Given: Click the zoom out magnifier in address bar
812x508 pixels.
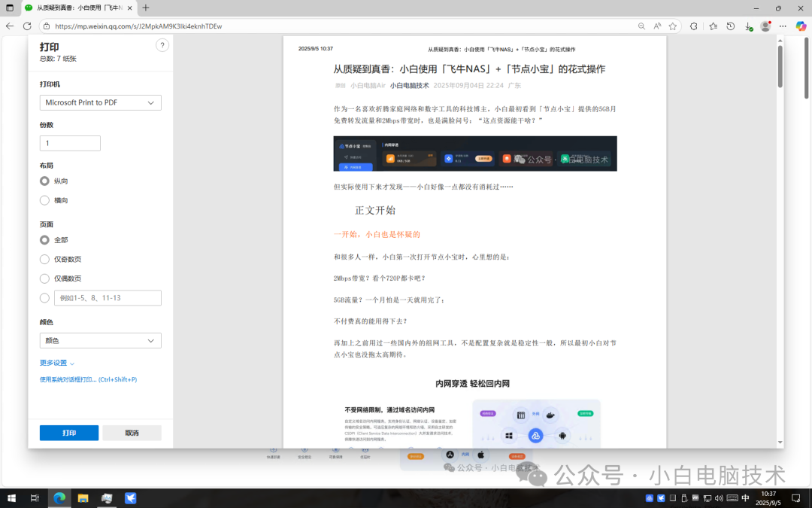Looking at the screenshot, I should click(641, 26).
